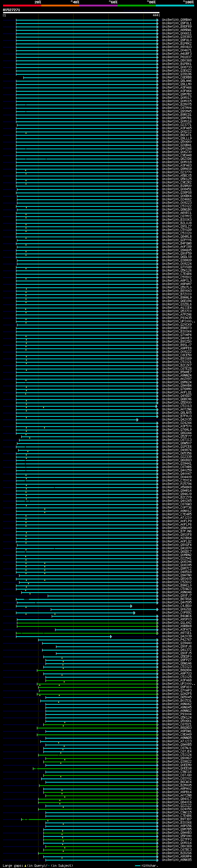
Task: Open hit UniRef100_P93004
Action: click(x=177, y=714)
